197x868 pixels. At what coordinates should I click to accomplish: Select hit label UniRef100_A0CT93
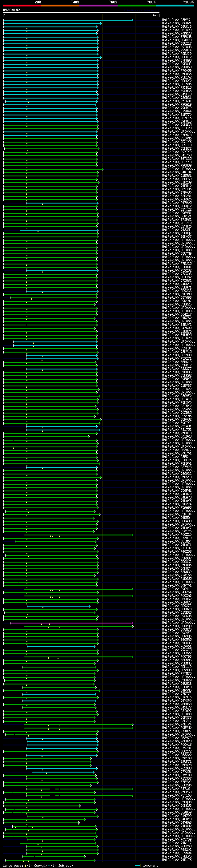pos(177,656)
